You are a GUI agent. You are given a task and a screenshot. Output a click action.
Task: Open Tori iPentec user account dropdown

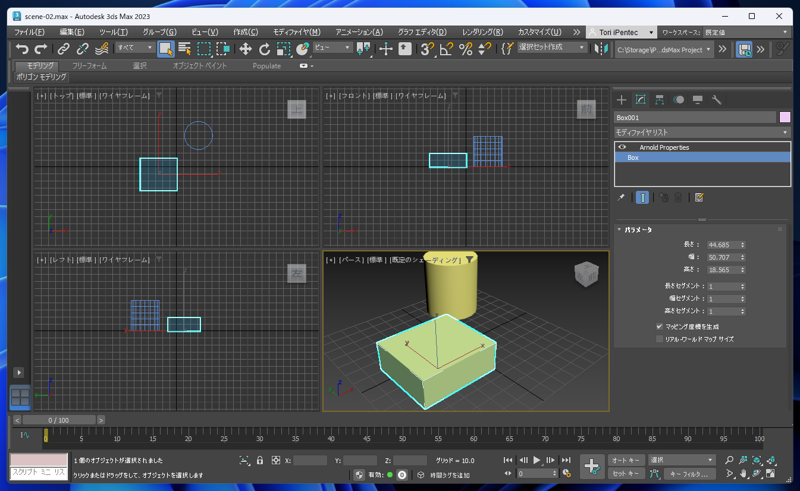621,32
